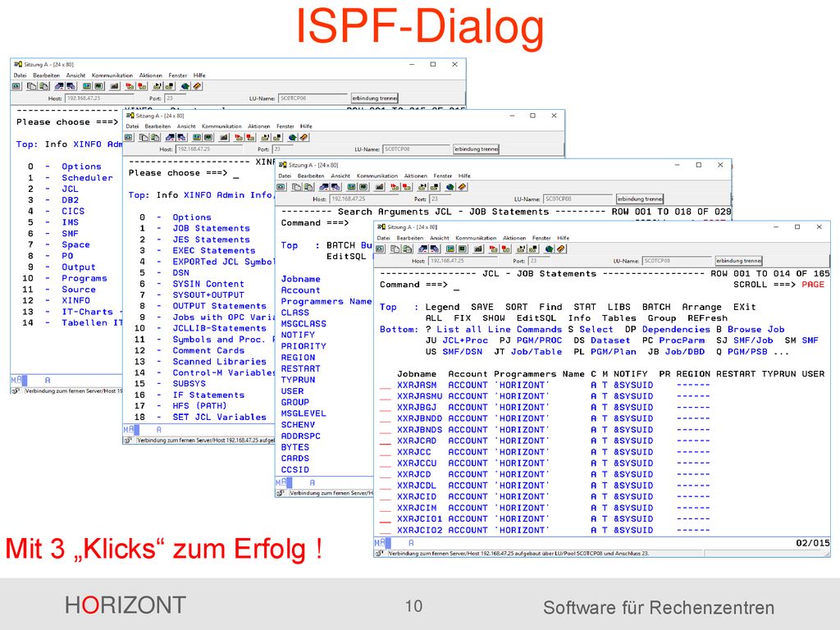Open Hilfe menu in rearmost XINFO window
The height and width of the screenshot is (630, 840).
tap(199, 75)
